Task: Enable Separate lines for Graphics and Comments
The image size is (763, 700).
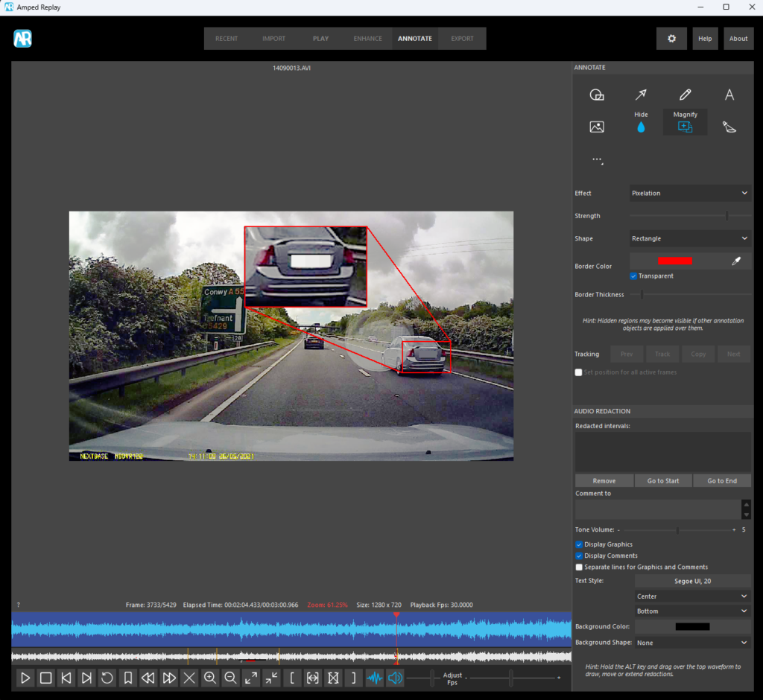Action: 579,567
